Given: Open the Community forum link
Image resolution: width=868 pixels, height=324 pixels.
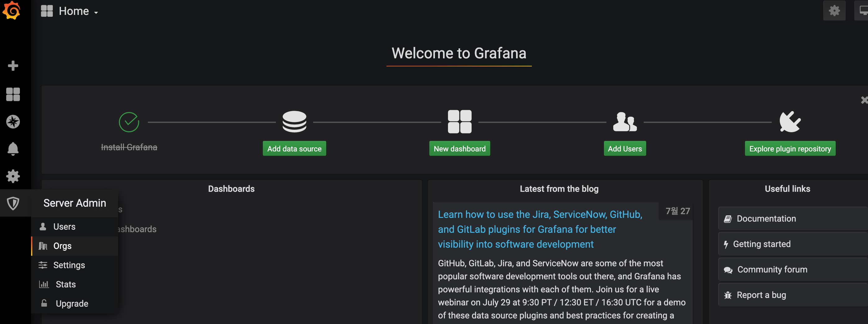Looking at the screenshot, I should [x=793, y=269].
